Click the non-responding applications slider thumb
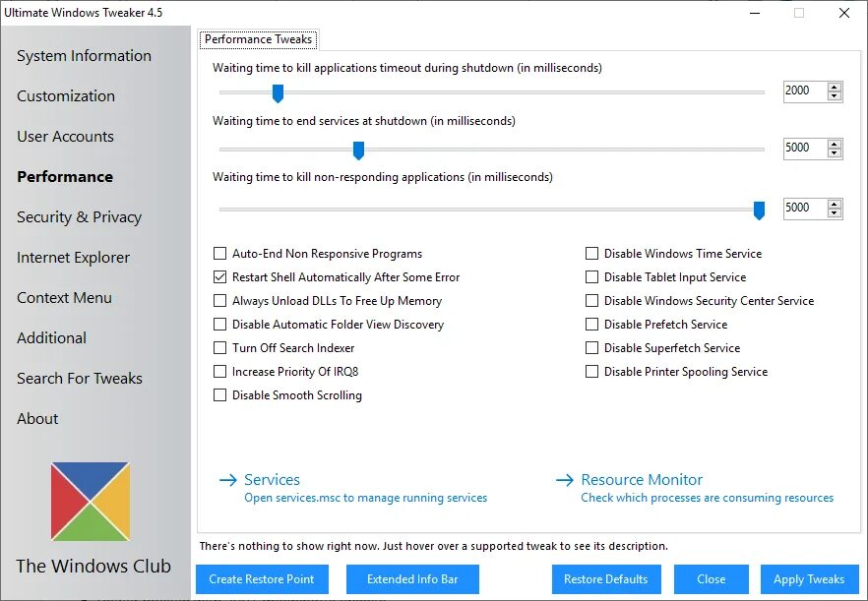This screenshot has height=601, width=868. coord(759,210)
